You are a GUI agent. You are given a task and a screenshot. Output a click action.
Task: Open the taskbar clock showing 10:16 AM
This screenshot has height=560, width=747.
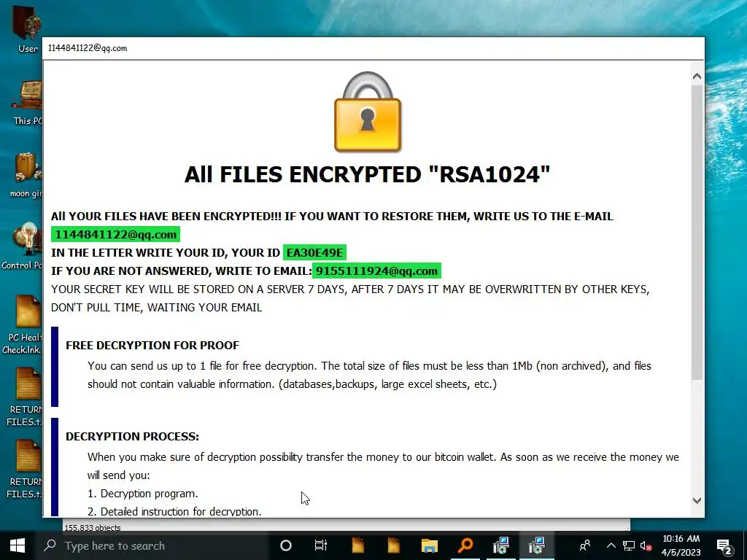pyautogui.click(x=681, y=545)
